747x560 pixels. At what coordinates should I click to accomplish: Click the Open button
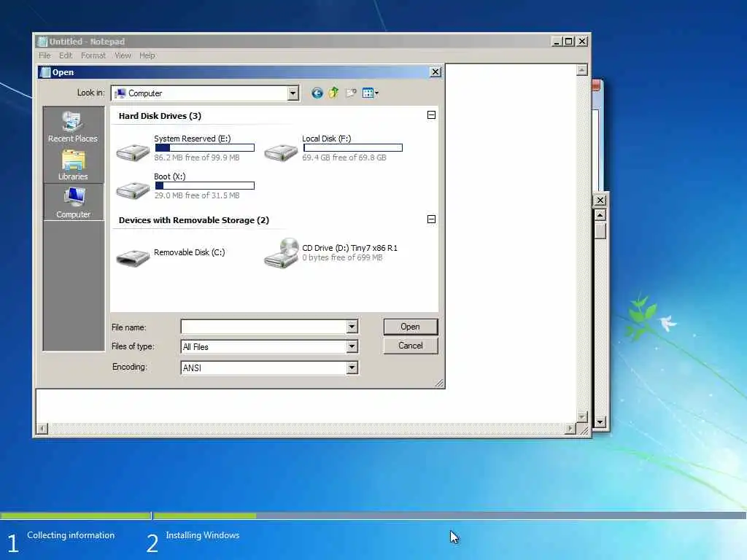pyautogui.click(x=410, y=327)
